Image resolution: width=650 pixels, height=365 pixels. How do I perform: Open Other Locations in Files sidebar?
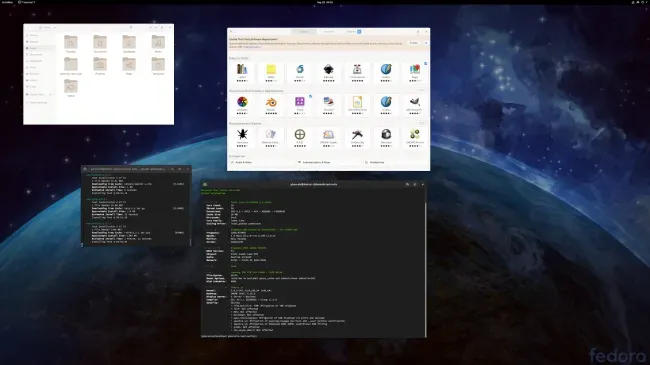tap(38, 102)
